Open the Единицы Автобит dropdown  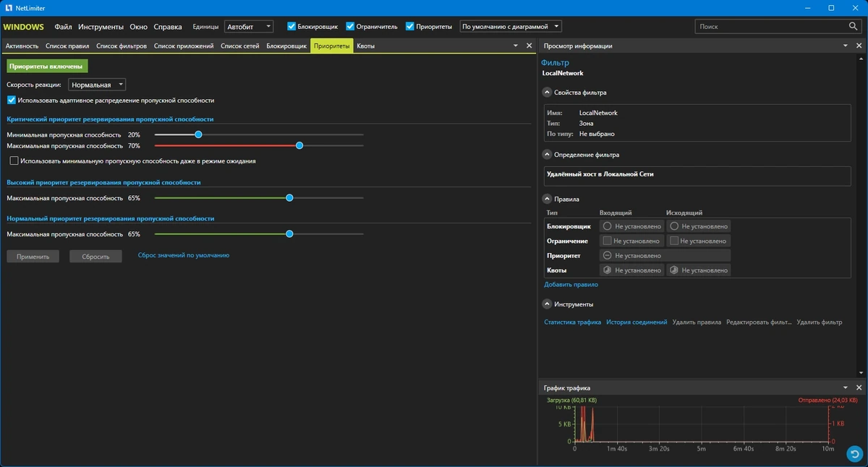pos(249,26)
